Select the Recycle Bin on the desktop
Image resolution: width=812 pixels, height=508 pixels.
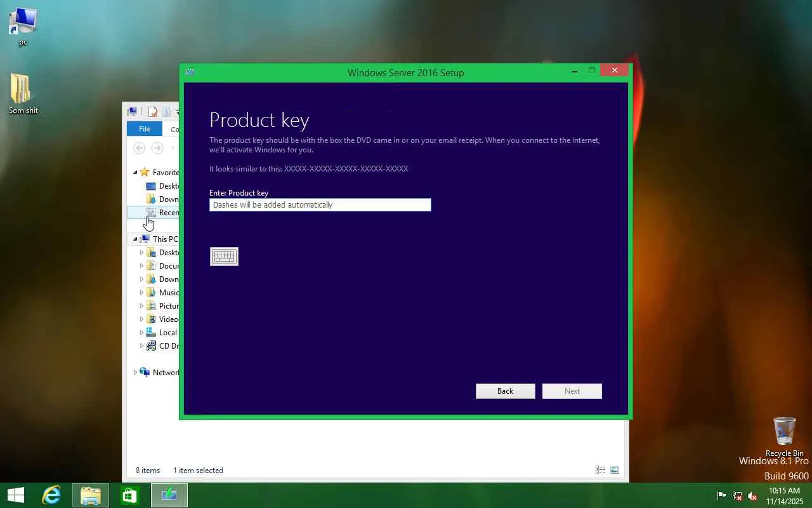(x=785, y=437)
